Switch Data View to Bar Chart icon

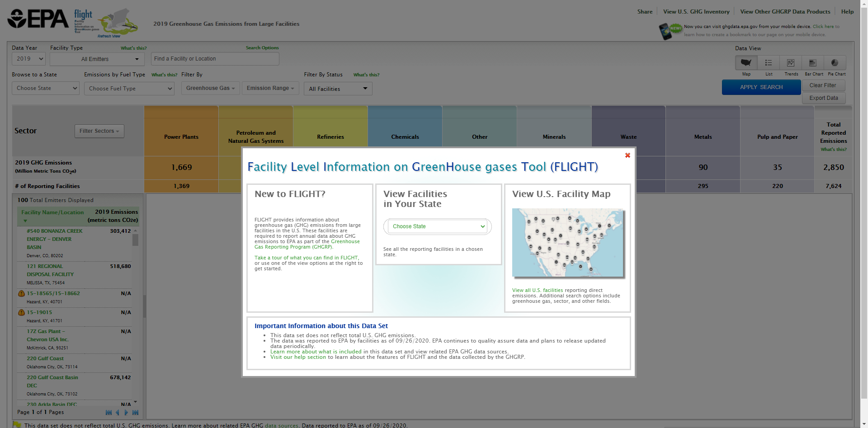[813, 63]
